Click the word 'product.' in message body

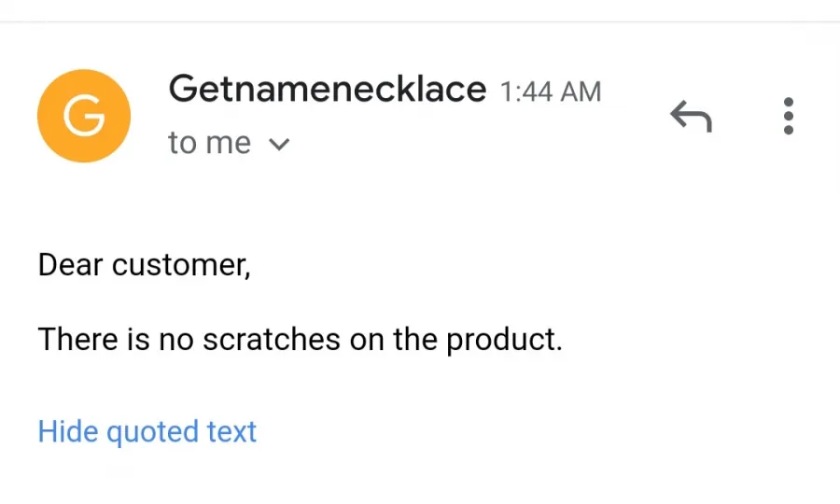504,341
